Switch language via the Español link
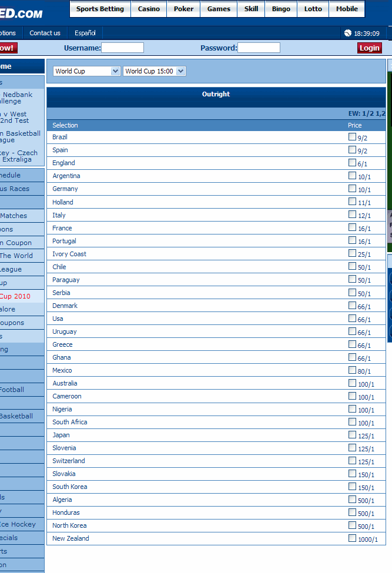Viewport: 392px width, 573px height. tap(85, 33)
